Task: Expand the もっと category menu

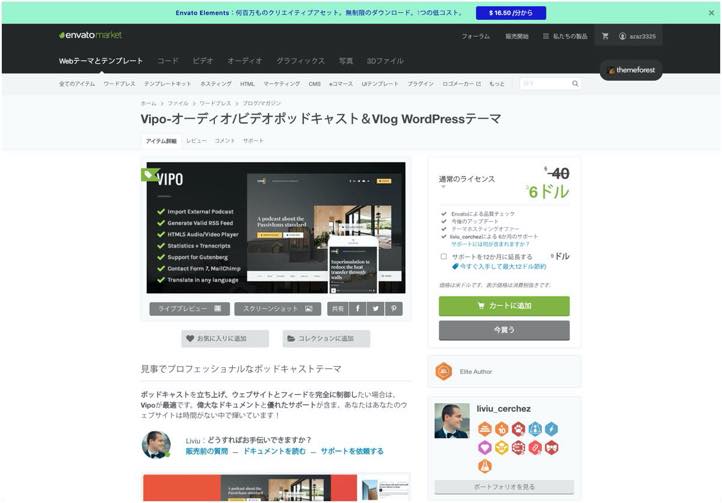Action: [x=496, y=84]
